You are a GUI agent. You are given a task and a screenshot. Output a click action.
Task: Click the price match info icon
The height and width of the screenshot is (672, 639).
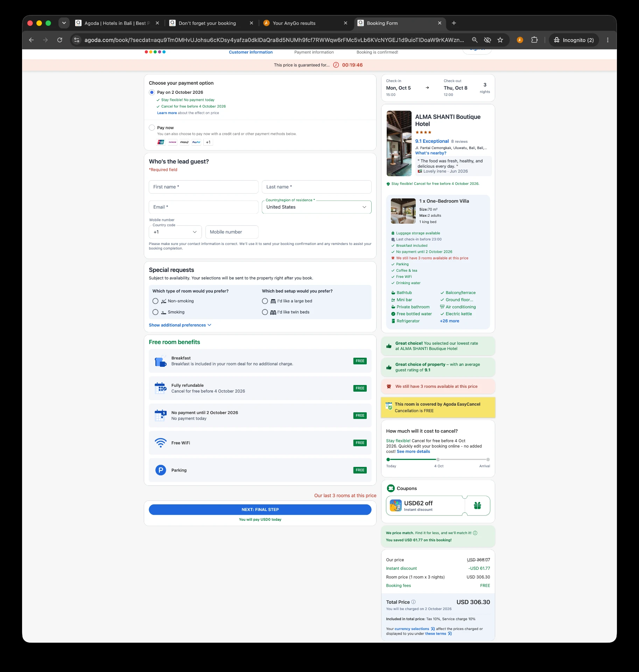coord(475,533)
